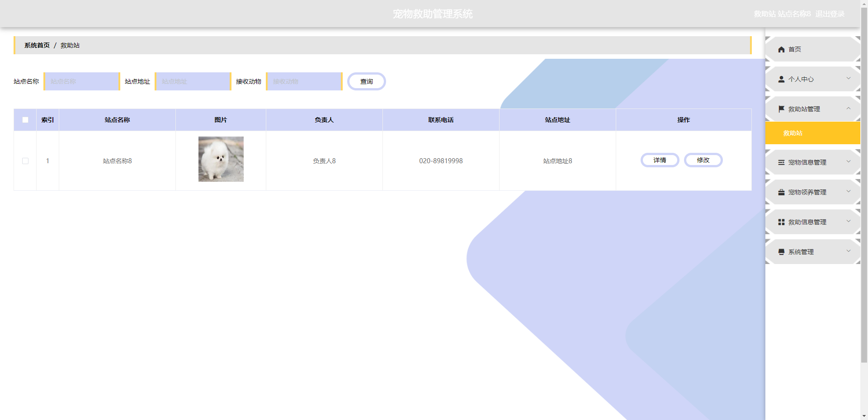868x420 pixels.
Task: Check the row checkbox for 站点名称8
Action: click(x=25, y=161)
